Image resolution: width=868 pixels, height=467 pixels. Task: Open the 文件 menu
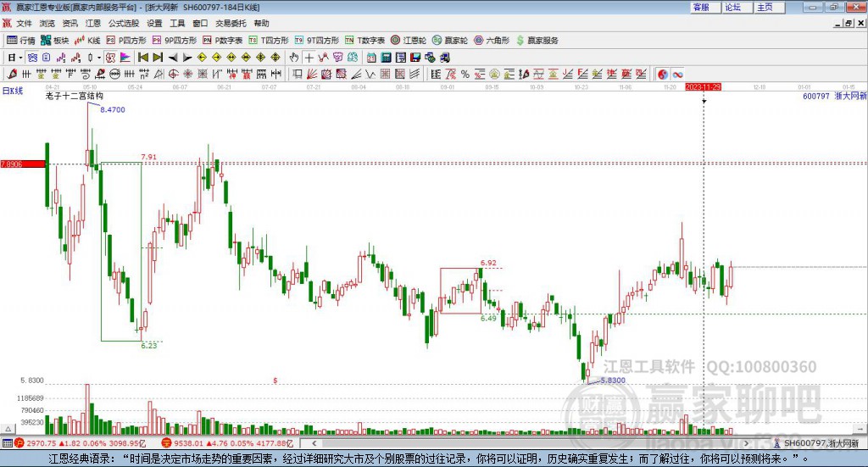pos(25,23)
